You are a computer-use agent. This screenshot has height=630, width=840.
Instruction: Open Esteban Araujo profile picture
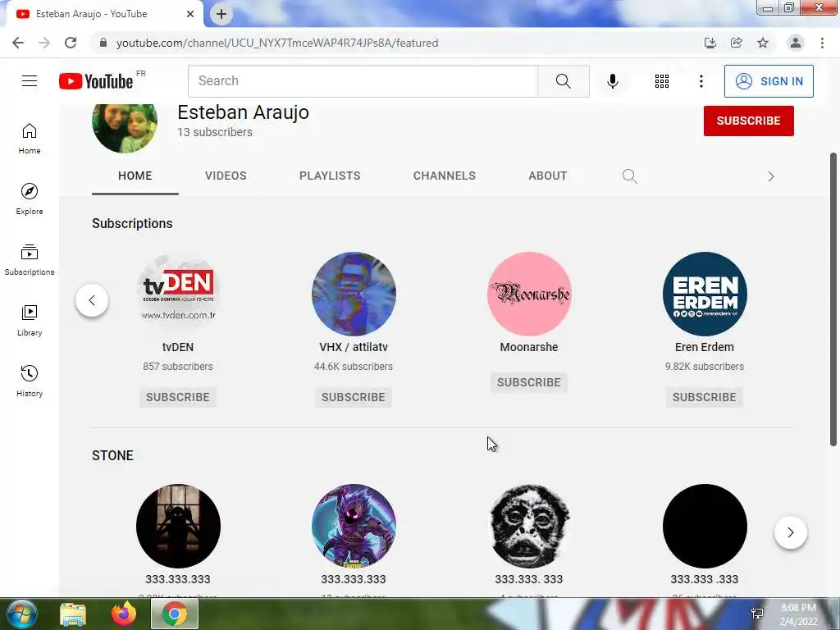click(x=125, y=129)
